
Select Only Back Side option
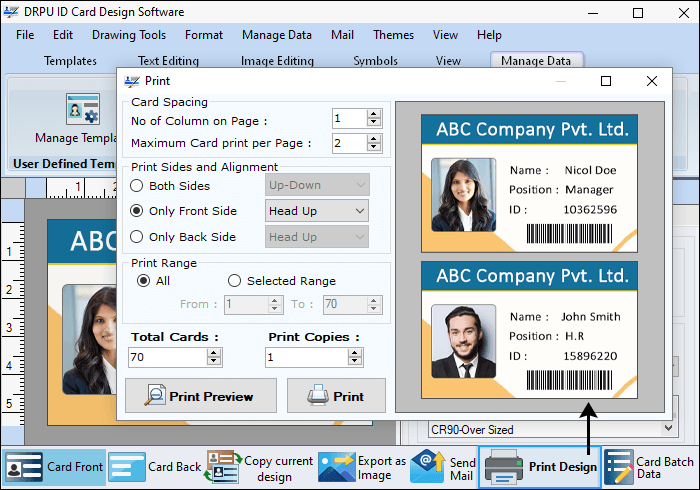pos(137,237)
